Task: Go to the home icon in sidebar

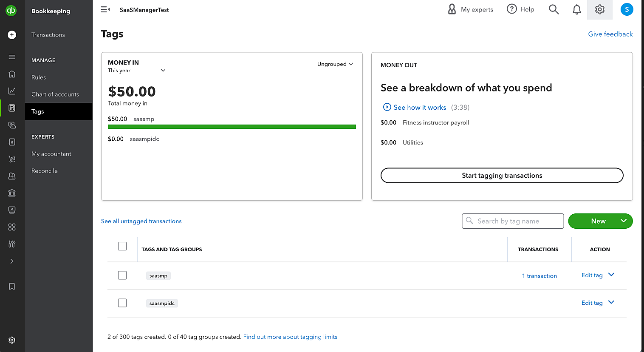Action: [x=12, y=74]
